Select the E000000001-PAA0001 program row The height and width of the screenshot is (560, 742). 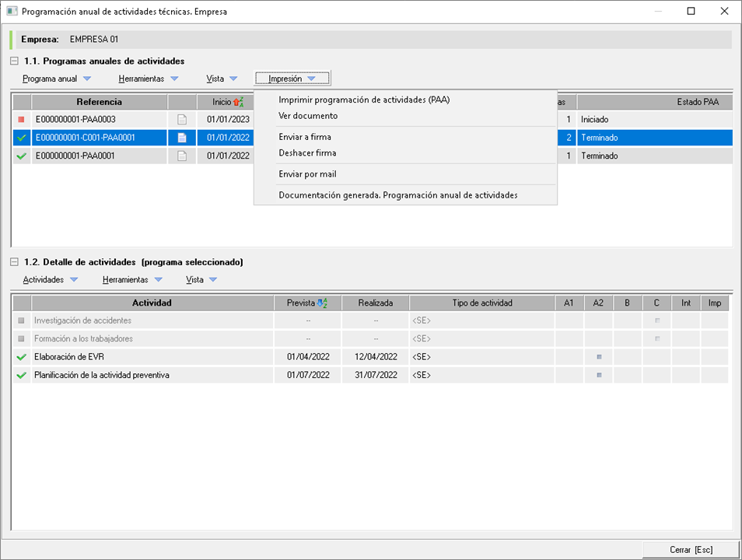click(x=100, y=156)
